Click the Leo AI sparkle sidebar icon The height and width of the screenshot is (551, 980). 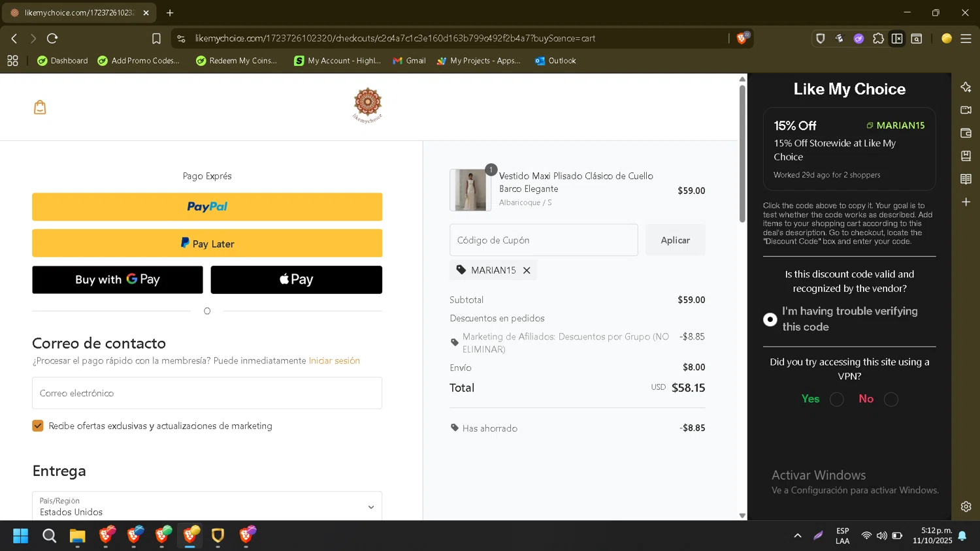[966, 87]
